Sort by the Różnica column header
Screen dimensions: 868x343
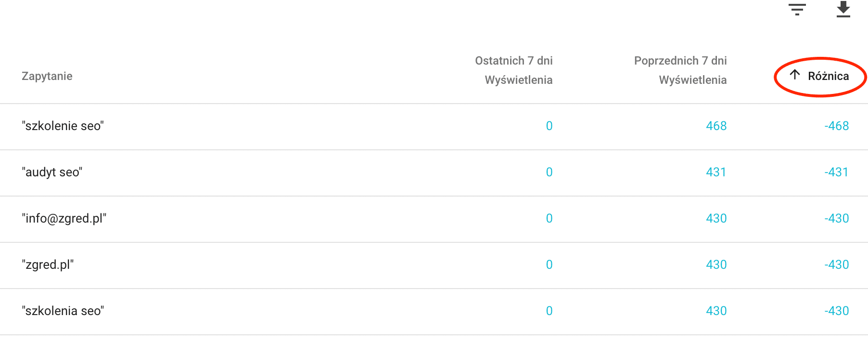(x=828, y=76)
